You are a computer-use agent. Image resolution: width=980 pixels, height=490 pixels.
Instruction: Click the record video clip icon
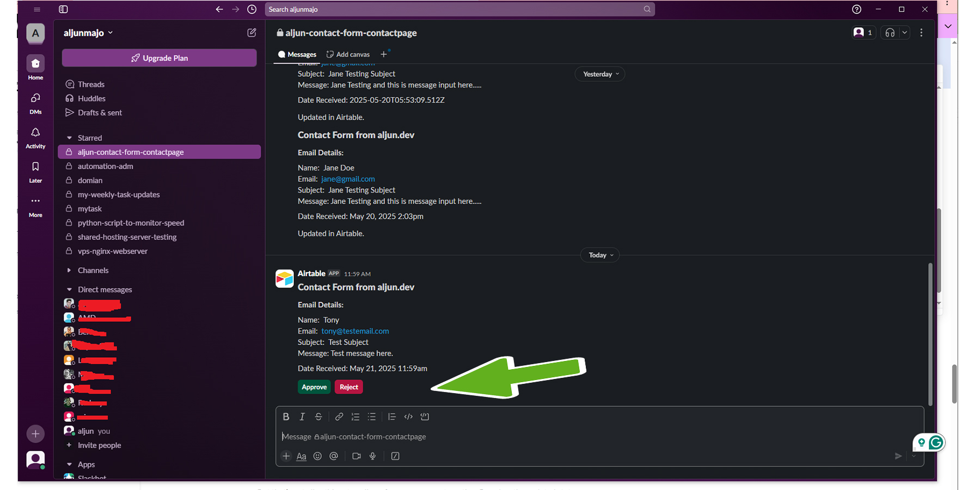356,456
